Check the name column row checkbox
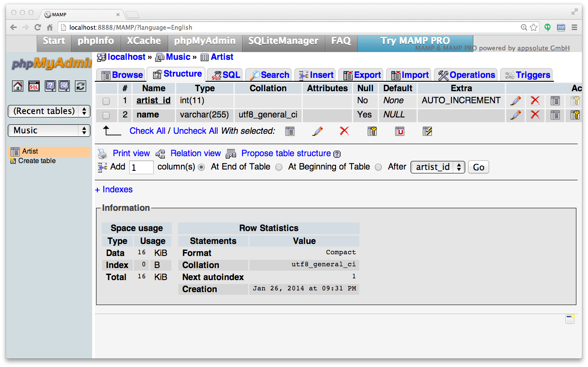Screen dimensions: 588x367 [x=106, y=115]
